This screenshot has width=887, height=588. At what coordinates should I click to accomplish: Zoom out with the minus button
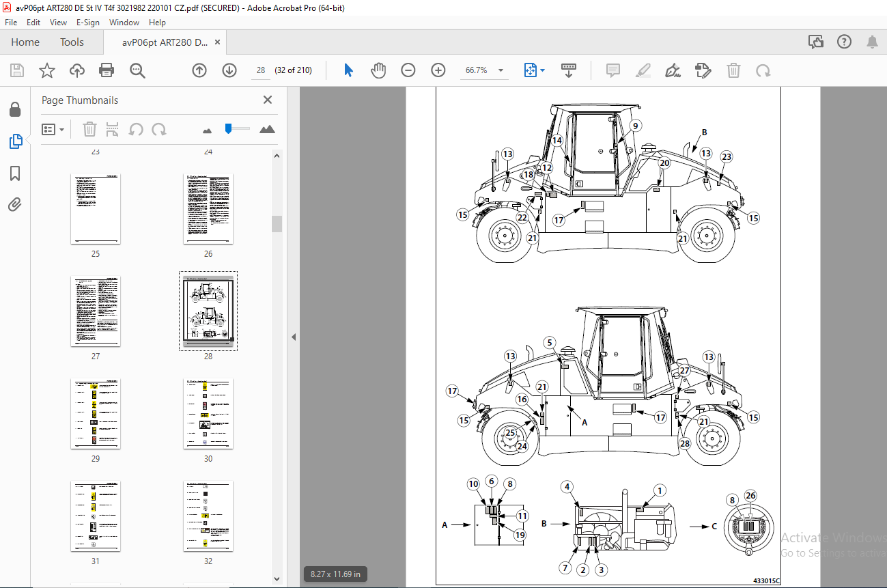pyautogui.click(x=408, y=70)
